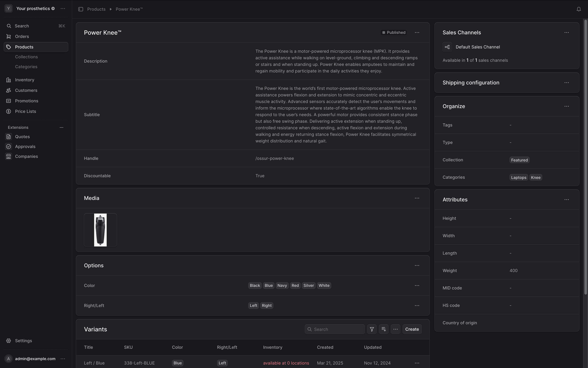This screenshot has width=588, height=368.
Task: Open actions menu for Right/Left option
Action: pos(417,306)
